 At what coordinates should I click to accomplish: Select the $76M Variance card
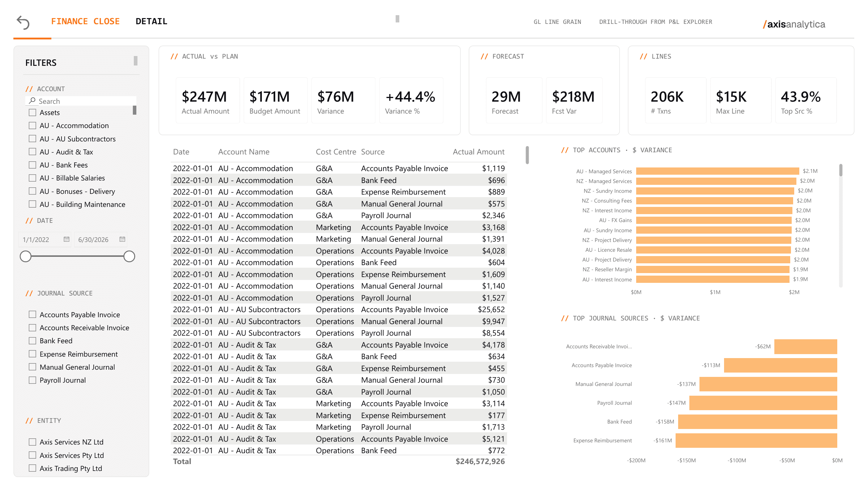[x=343, y=100]
